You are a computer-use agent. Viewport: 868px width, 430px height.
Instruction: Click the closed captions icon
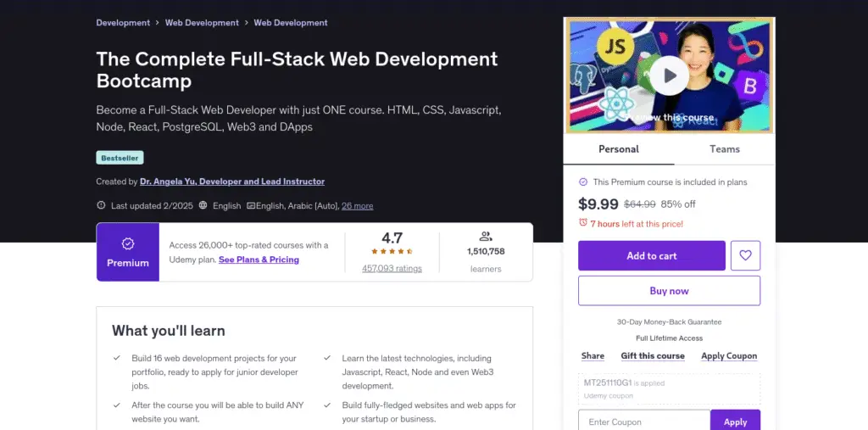click(x=251, y=205)
